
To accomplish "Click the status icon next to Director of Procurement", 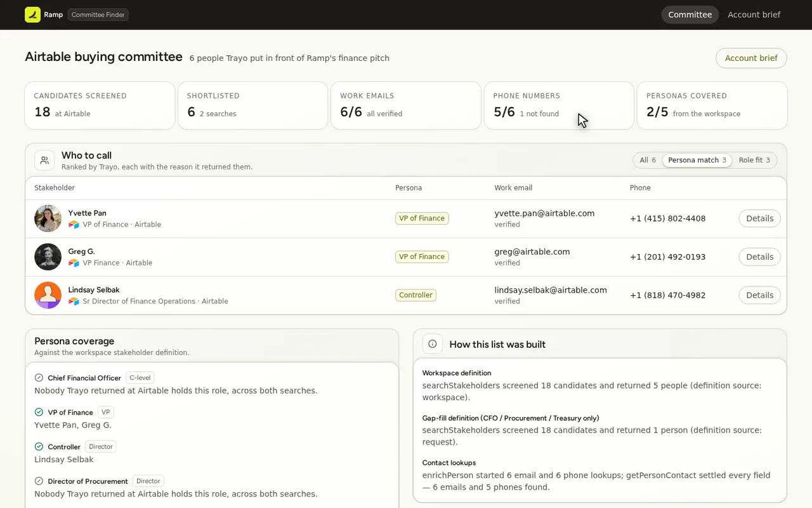I will coord(39,481).
